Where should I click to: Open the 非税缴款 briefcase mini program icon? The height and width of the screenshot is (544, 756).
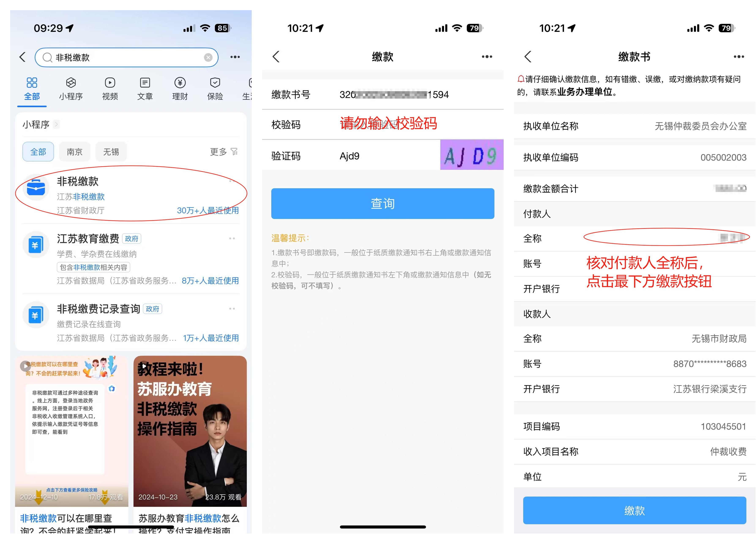36,188
